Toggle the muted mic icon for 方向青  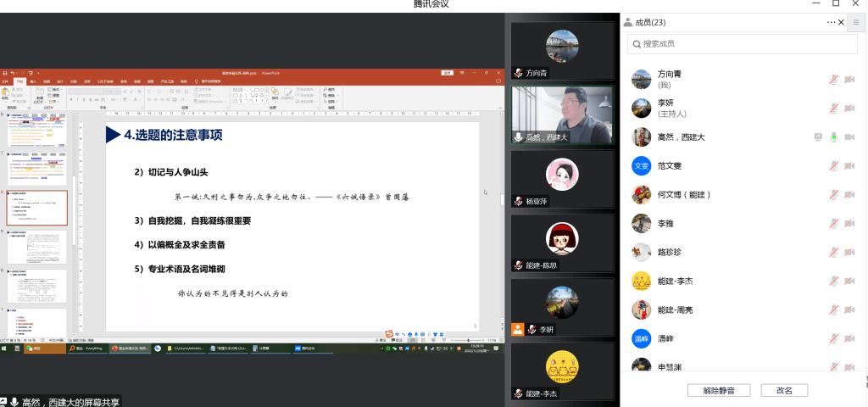click(834, 80)
